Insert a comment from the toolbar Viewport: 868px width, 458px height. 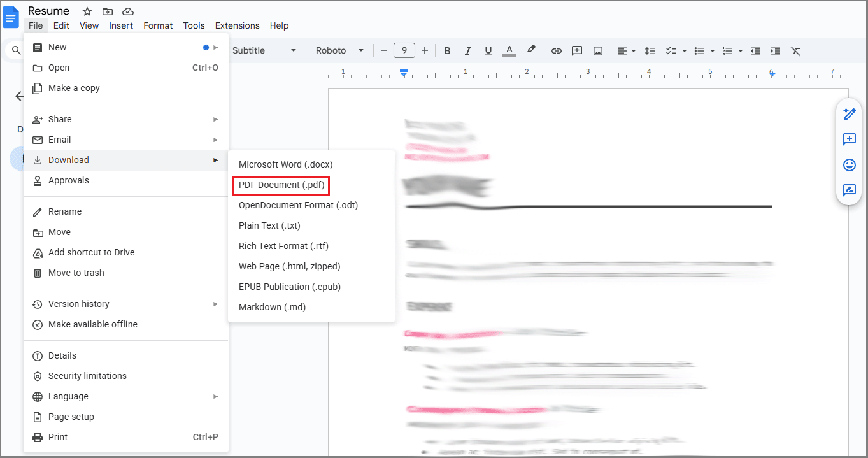click(x=576, y=50)
